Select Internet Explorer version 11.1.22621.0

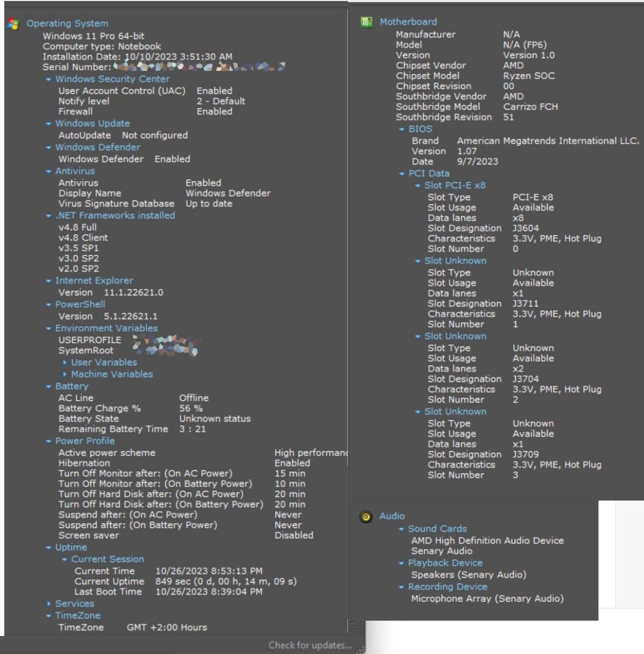pyautogui.click(x=111, y=293)
